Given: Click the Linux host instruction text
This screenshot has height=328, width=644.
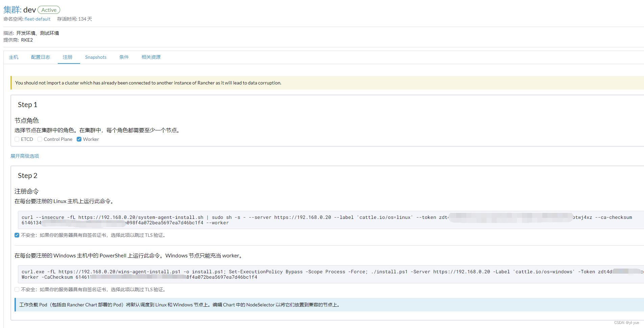Looking at the screenshot, I should [x=65, y=201].
